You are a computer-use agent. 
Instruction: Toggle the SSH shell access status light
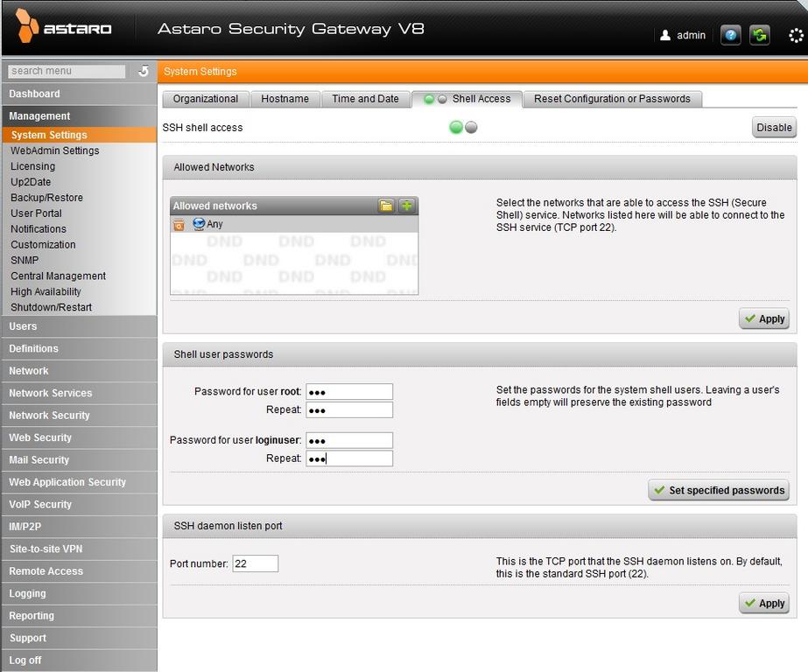462,128
